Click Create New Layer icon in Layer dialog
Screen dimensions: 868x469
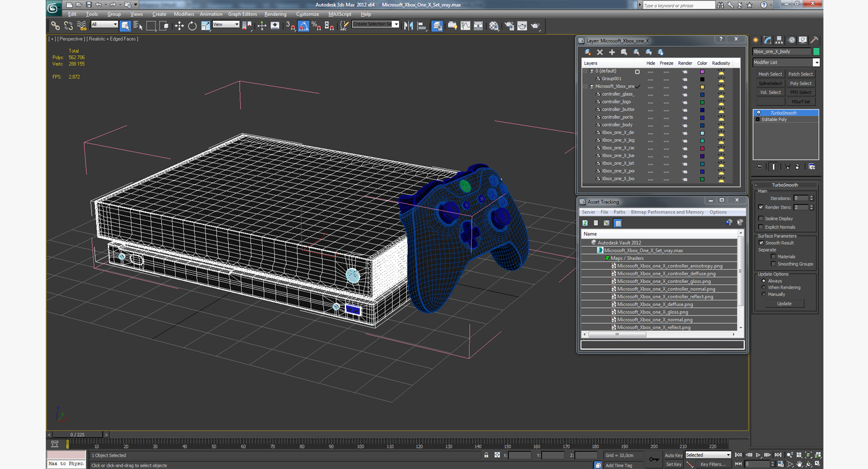(588, 52)
